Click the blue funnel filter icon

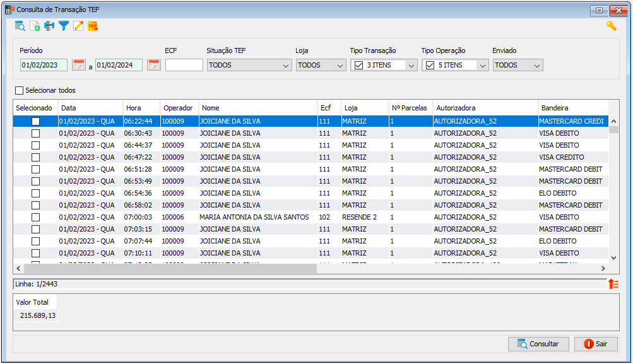pos(64,26)
